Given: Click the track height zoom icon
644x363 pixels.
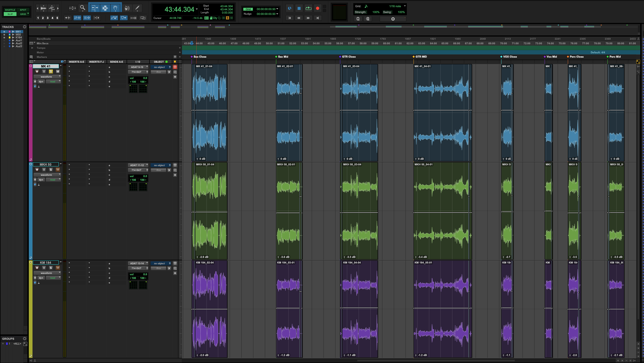Looking at the screenshot, I should point(52,8).
